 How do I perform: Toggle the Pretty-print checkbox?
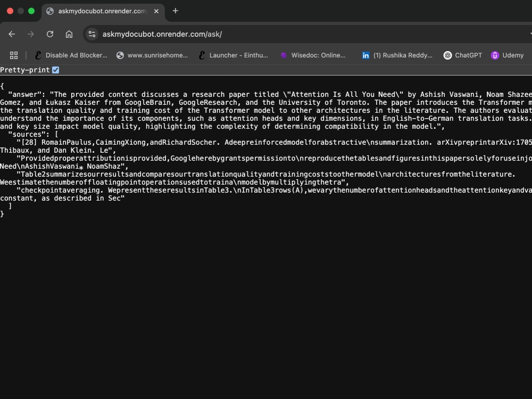56,70
